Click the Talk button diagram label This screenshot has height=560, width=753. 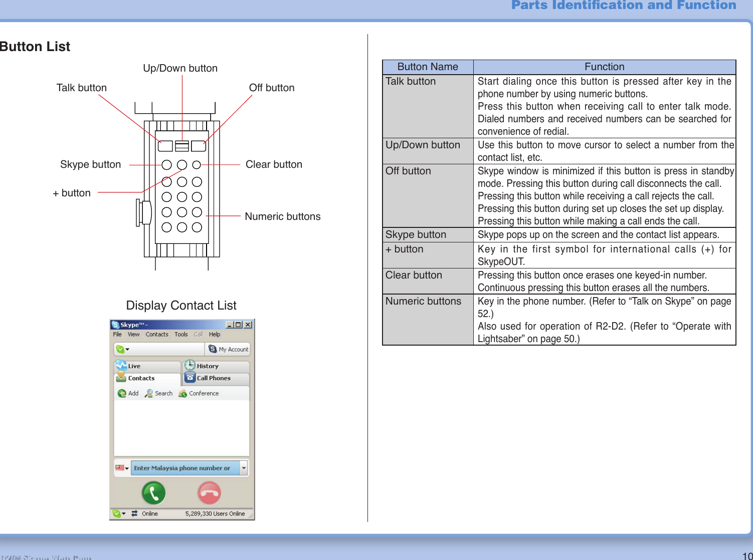pos(82,88)
